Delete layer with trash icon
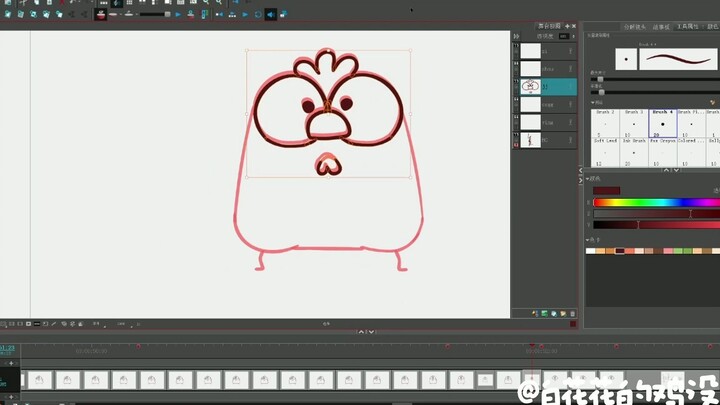This screenshot has height=405, width=720. [x=573, y=314]
